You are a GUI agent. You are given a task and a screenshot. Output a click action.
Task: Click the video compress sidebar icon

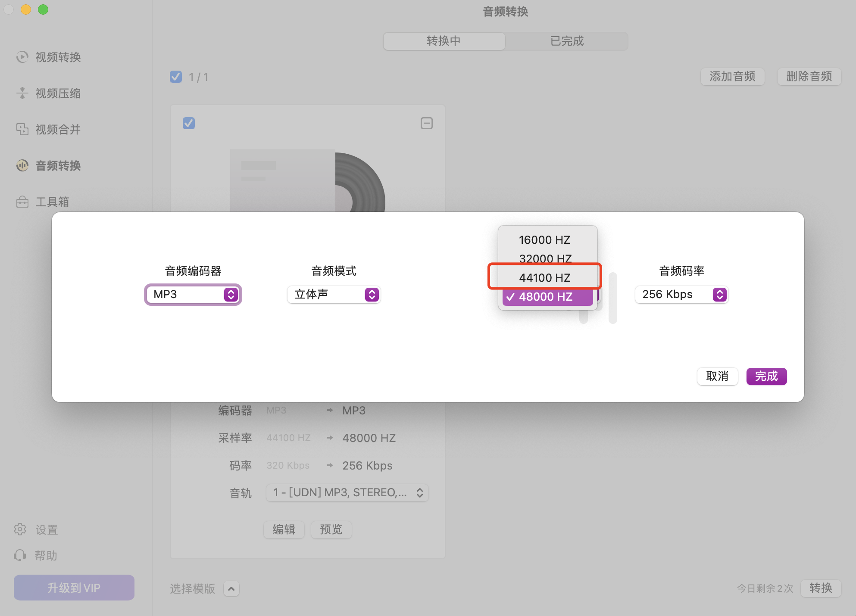coord(22,93)
